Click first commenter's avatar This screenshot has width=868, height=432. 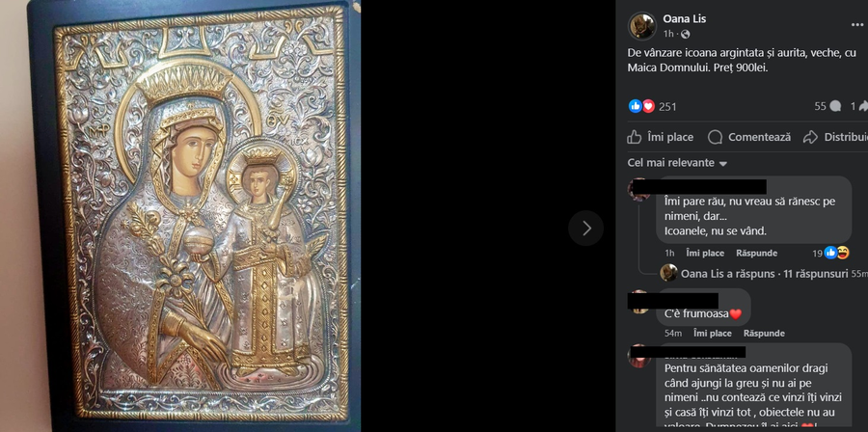(638, 189)
